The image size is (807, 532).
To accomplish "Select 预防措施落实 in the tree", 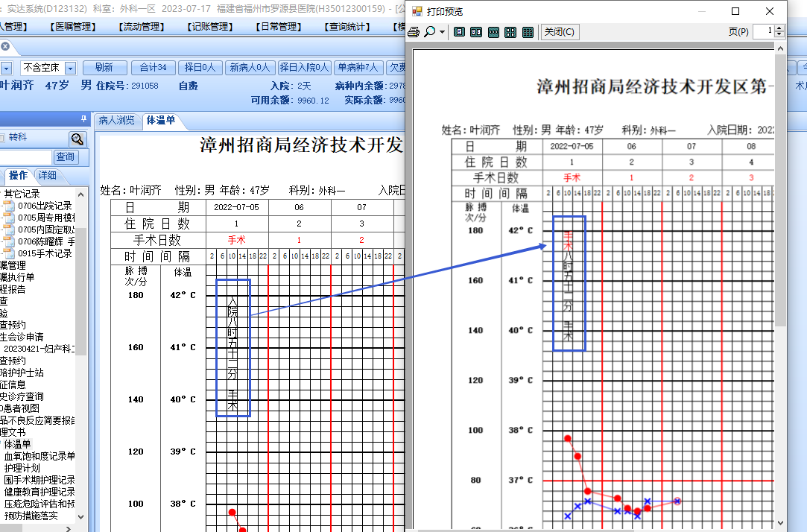I will tap(31, 516).
